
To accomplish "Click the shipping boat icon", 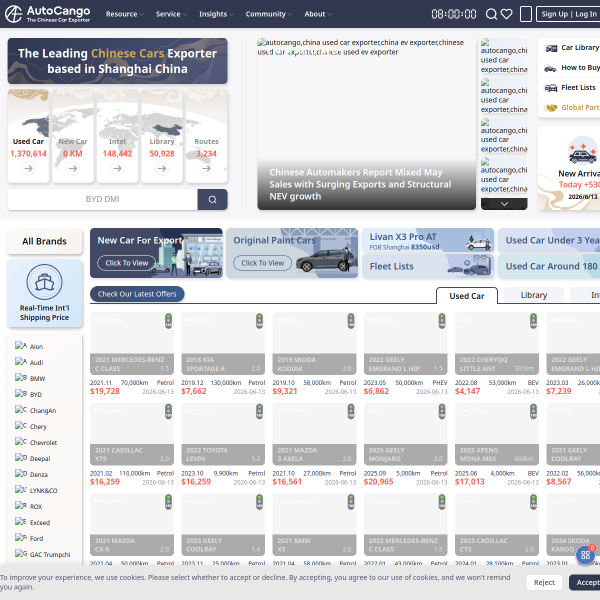I will coord(44,282).
